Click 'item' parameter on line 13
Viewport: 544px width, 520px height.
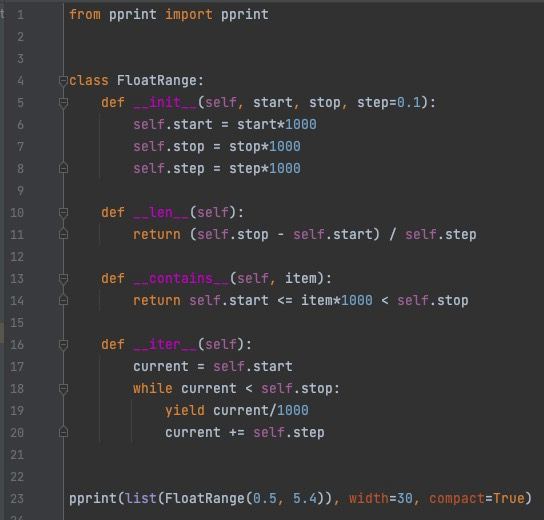click(x=301, y=279)
